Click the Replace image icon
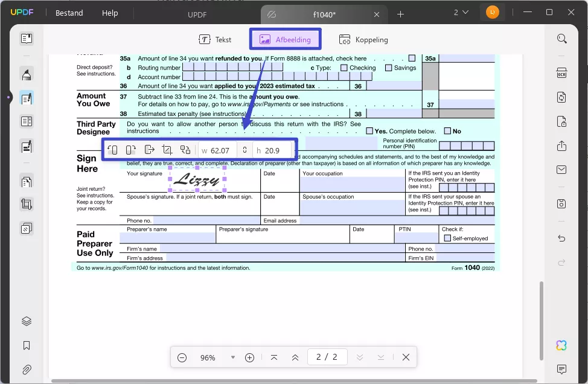The height and width of the screenshot is (384, 588). tap(185, 150)
